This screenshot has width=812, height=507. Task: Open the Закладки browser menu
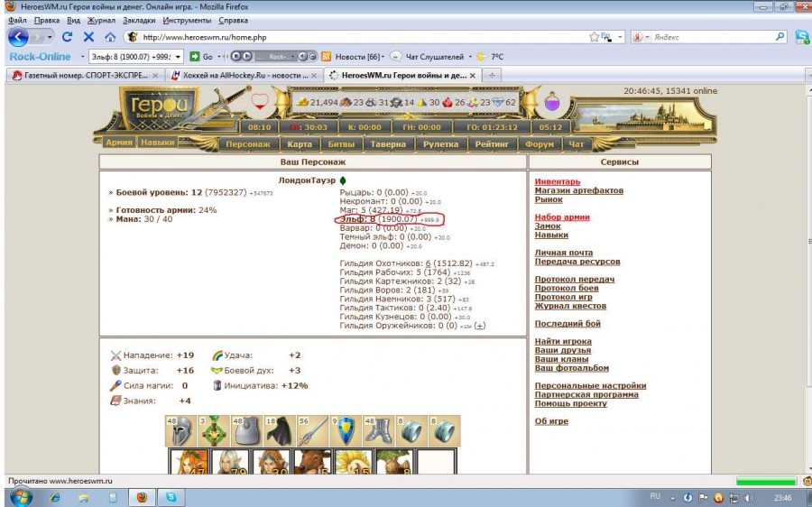[x=138, y=20]
